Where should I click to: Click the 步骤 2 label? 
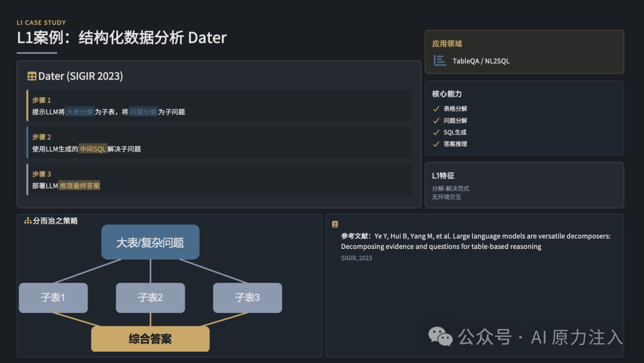[x=42, y=137]
